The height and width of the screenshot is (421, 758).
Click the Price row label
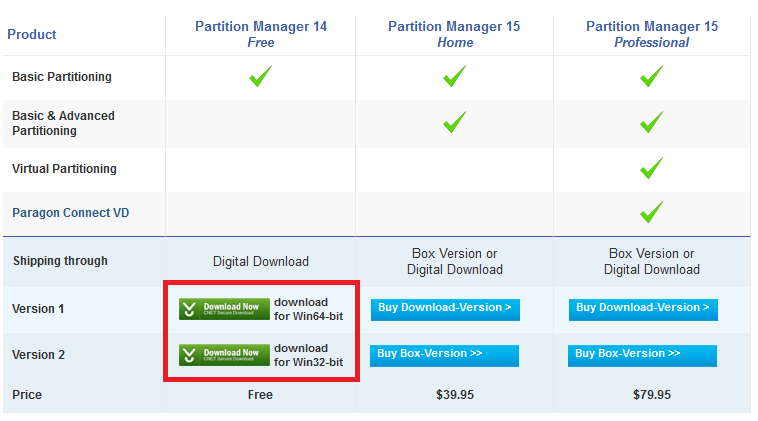pyautogui.click(x=27, y=395)
